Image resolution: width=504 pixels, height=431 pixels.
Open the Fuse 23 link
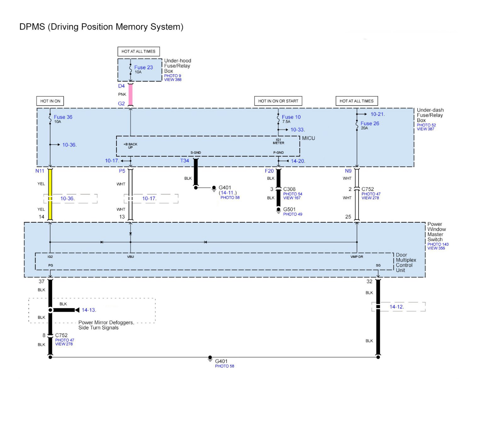tap(143, 67)
